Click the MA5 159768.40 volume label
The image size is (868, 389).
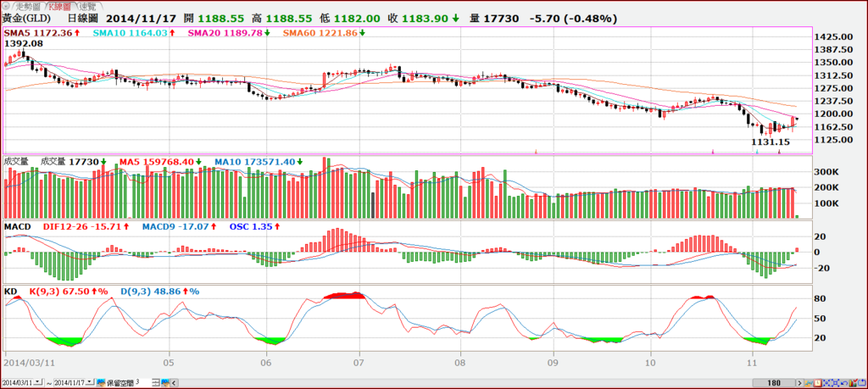(157, 162)
